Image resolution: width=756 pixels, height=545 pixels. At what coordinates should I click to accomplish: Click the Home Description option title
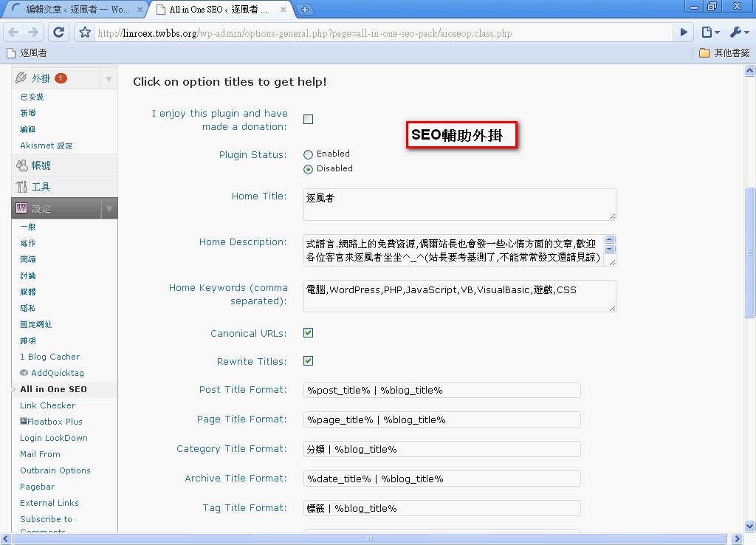click(243, 242)
